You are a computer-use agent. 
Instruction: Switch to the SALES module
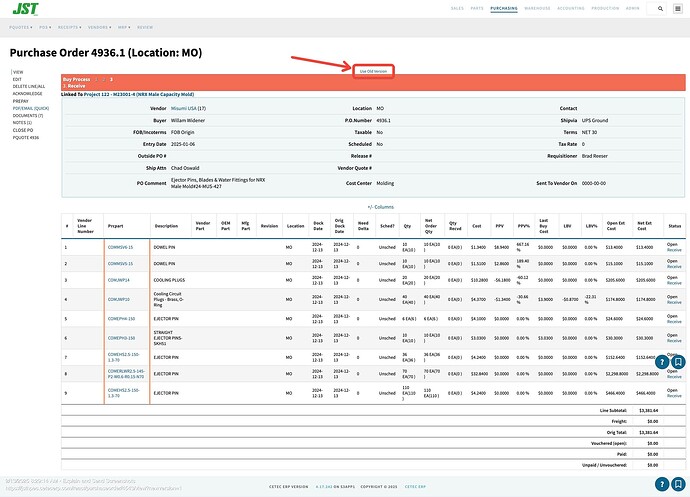coord(457,8)
